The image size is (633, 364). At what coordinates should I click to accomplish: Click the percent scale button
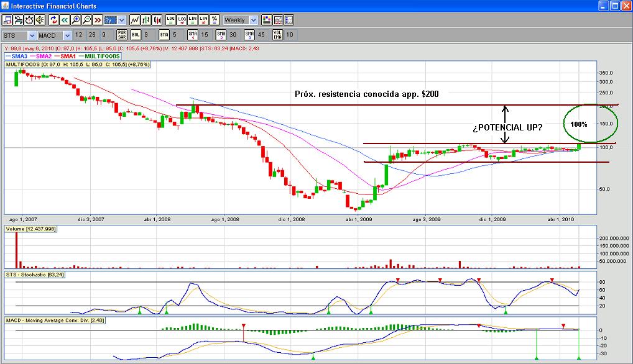(215, 20)
